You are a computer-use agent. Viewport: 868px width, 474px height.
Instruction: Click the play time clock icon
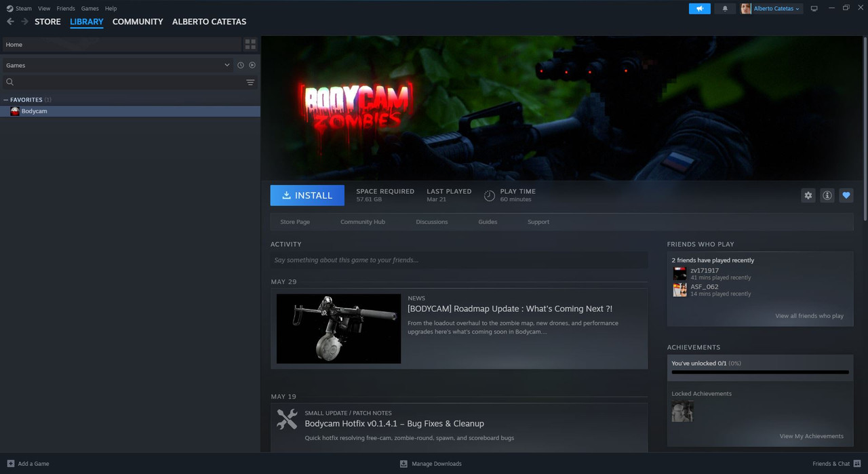(489, 195)
